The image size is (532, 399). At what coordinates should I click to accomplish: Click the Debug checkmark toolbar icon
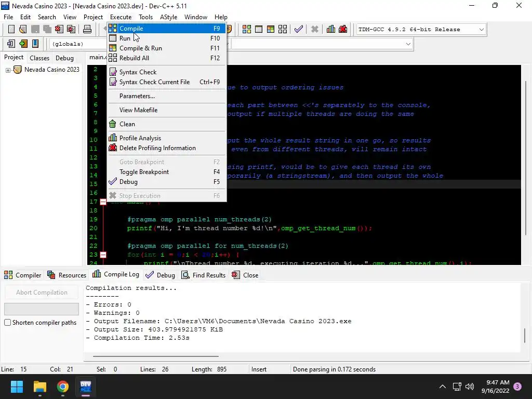click(x=299, y=29)
